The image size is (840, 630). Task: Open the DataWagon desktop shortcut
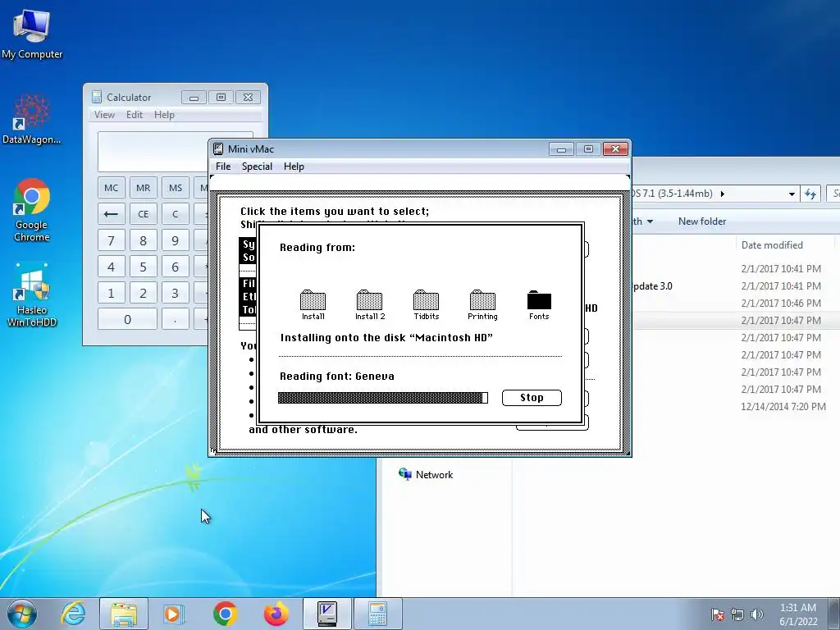pos(32,119)
